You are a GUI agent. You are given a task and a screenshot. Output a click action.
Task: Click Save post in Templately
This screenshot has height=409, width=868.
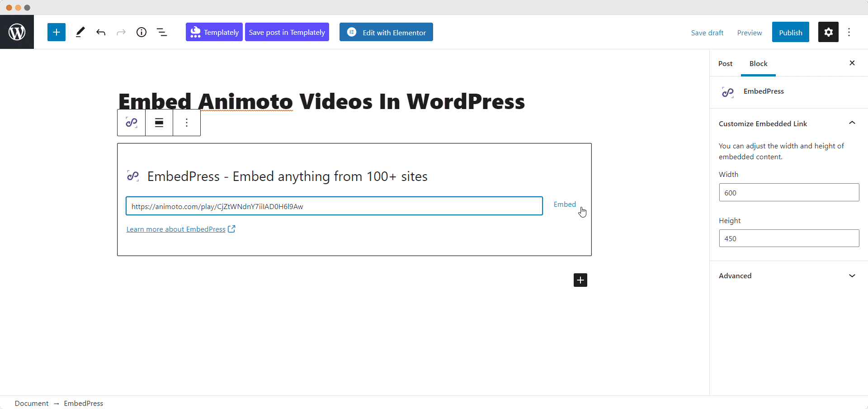[x=287, y=32]
